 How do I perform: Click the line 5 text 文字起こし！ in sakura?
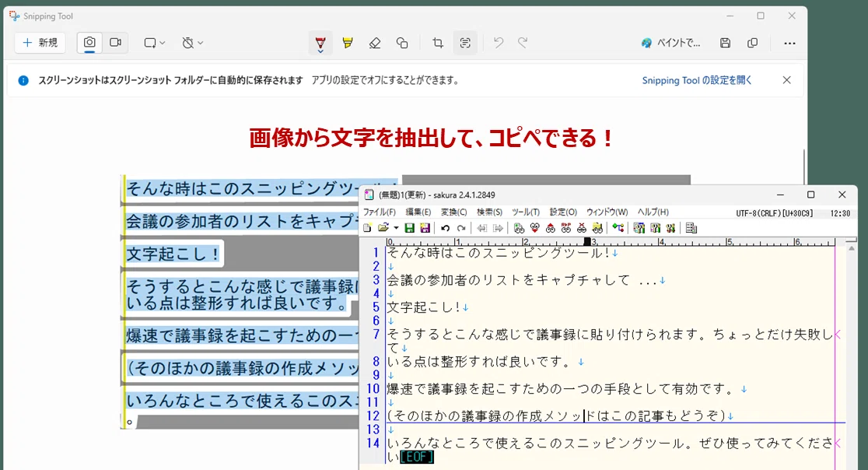click(x=423, y=307)
